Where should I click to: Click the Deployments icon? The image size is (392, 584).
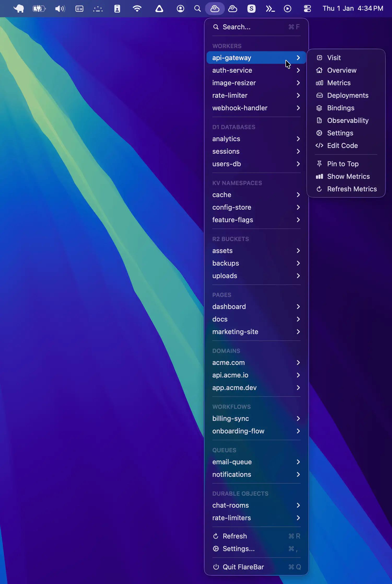319,95
